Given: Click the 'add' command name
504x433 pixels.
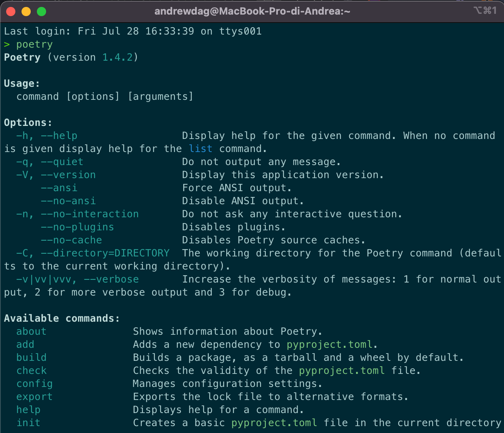Looking at the screenshot, I should 25,344.
